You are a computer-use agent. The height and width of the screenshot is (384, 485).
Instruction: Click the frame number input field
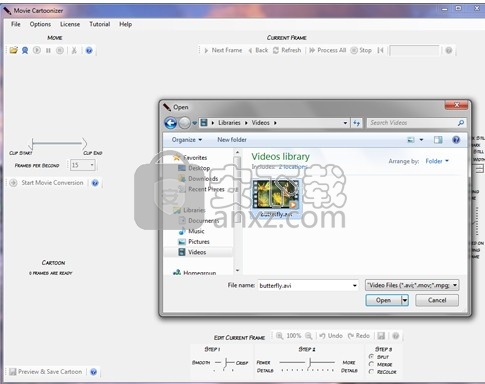pyautogui.click(x=414, y=51)
